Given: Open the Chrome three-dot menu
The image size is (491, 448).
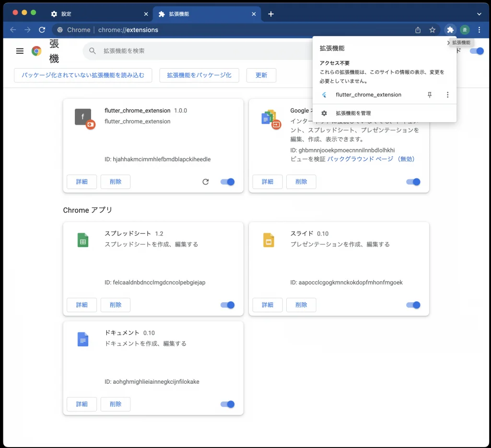Looking at the screenshot, I should 479,30.
